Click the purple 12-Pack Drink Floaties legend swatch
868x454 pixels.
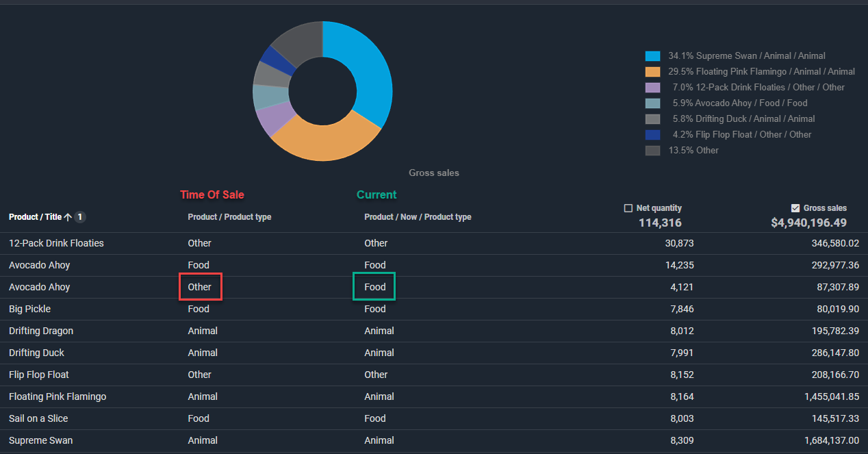652,88
